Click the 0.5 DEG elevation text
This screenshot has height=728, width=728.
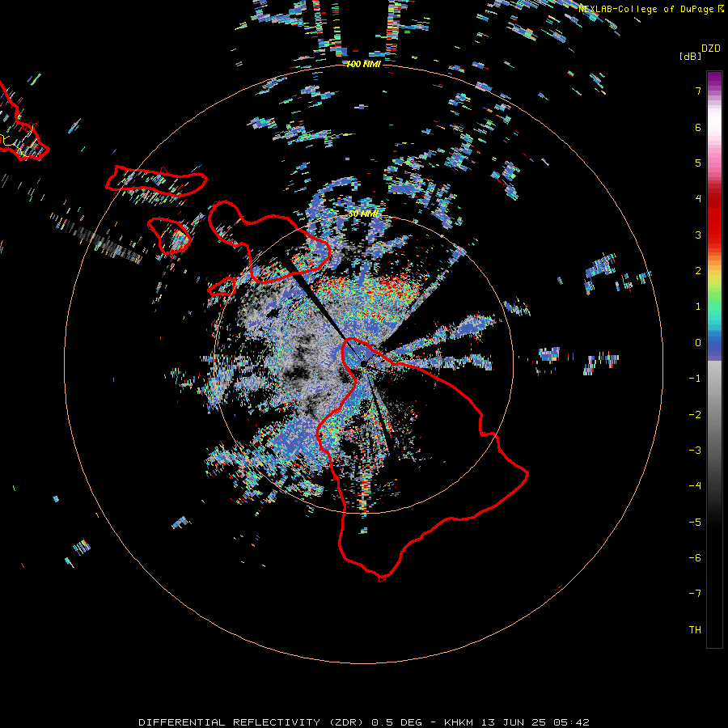pyautogui.click(x=397, y=722)
